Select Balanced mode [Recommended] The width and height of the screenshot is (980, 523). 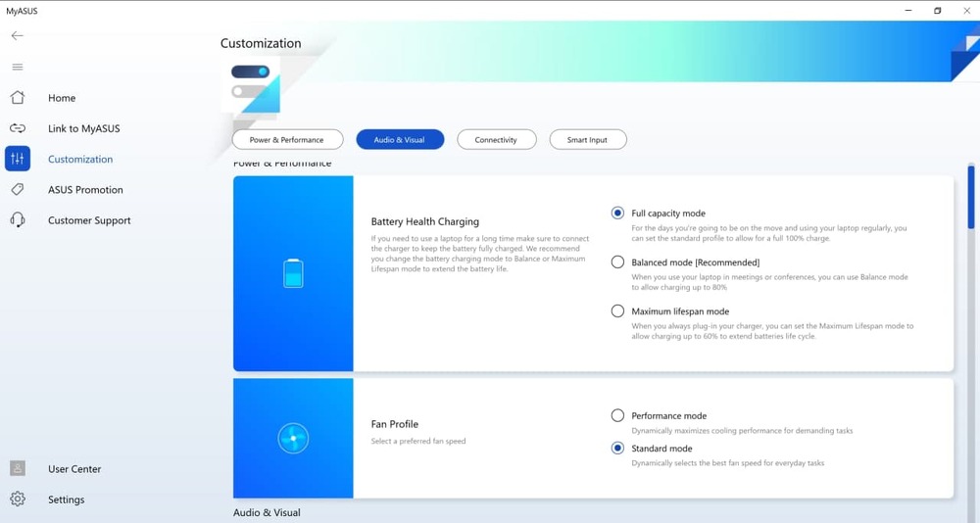coord(617,261)
